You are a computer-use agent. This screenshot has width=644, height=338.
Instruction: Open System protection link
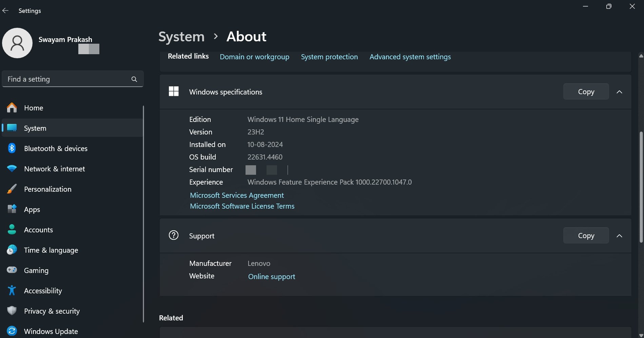[x=329, y=57]
